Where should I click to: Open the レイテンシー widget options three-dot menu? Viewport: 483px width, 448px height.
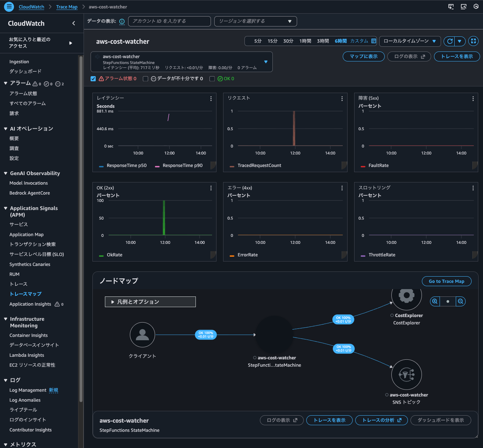click(x=211, y=99)
